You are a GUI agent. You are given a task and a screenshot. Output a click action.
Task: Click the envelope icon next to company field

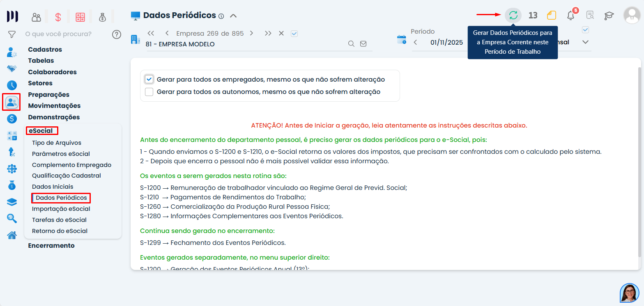click(363, 44)
